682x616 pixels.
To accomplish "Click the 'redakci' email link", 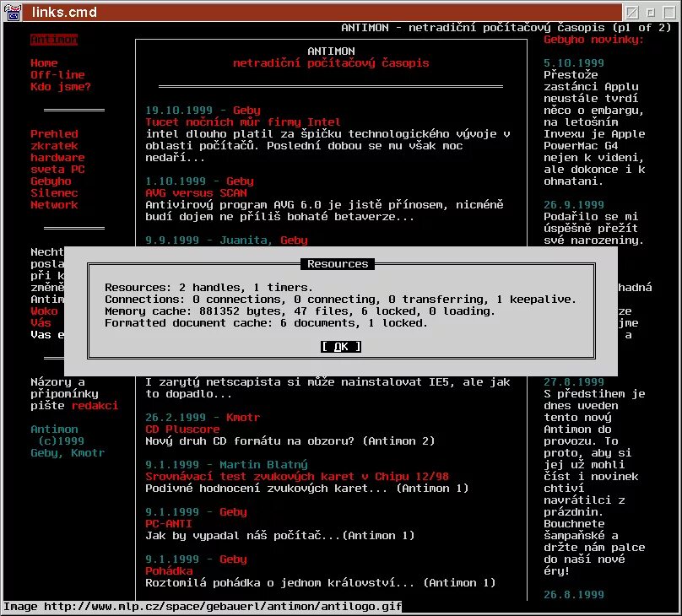I will (x=95, y=406).
